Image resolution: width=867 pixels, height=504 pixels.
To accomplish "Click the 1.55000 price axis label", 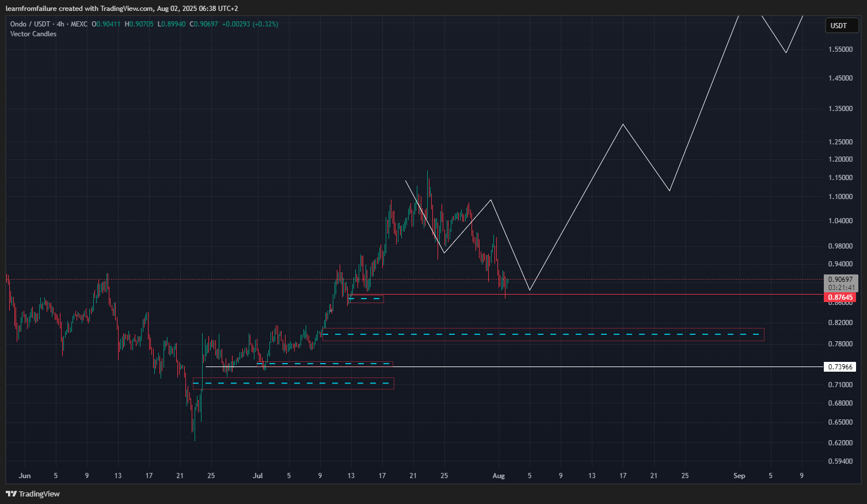I will tap(841, 49).
